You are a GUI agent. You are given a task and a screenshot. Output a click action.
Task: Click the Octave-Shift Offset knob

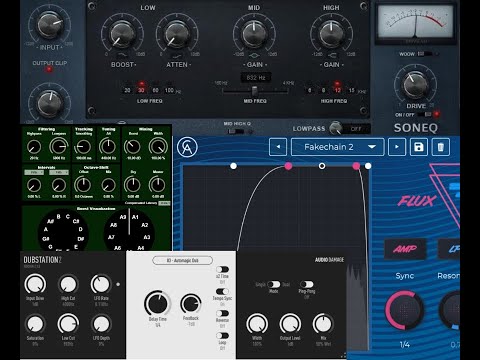[83, 185]
